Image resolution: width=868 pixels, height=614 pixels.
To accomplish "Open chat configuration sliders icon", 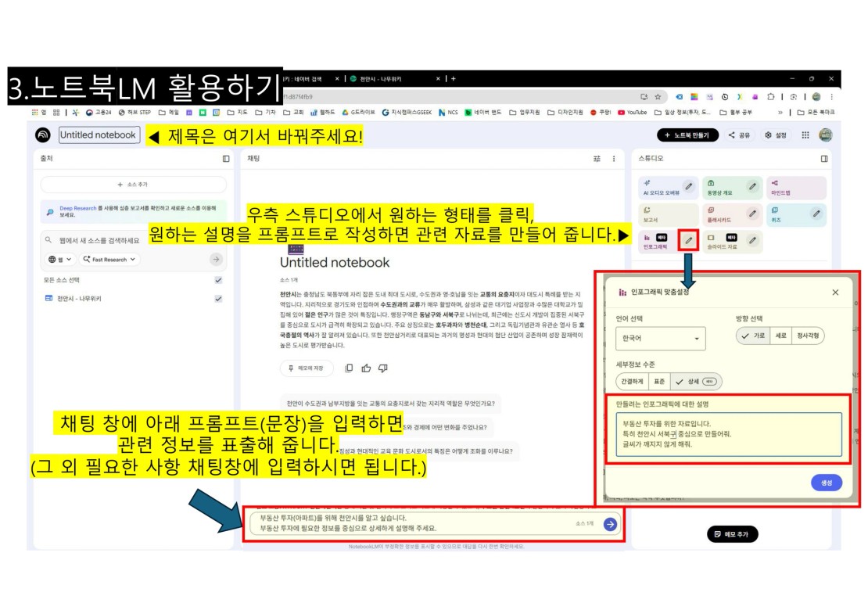I will [x=597, y=159].
